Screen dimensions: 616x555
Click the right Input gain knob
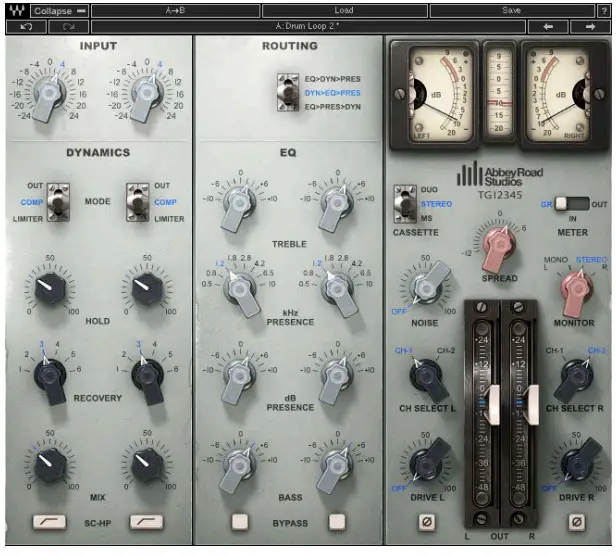pyautogui.click(x=147, y=94)
